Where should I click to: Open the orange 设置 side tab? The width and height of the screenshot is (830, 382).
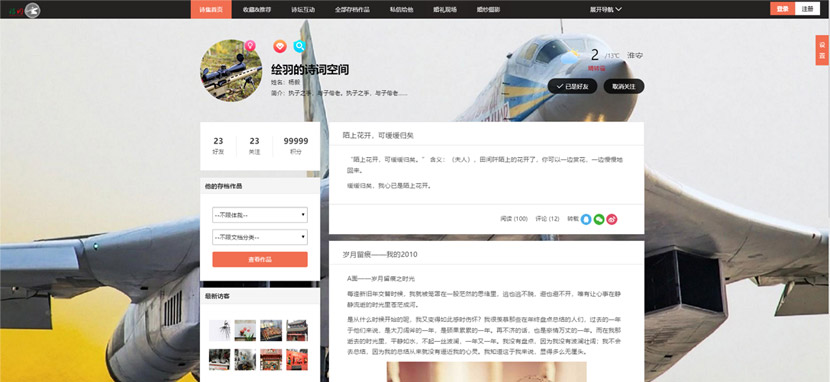(x=823, y=50)
